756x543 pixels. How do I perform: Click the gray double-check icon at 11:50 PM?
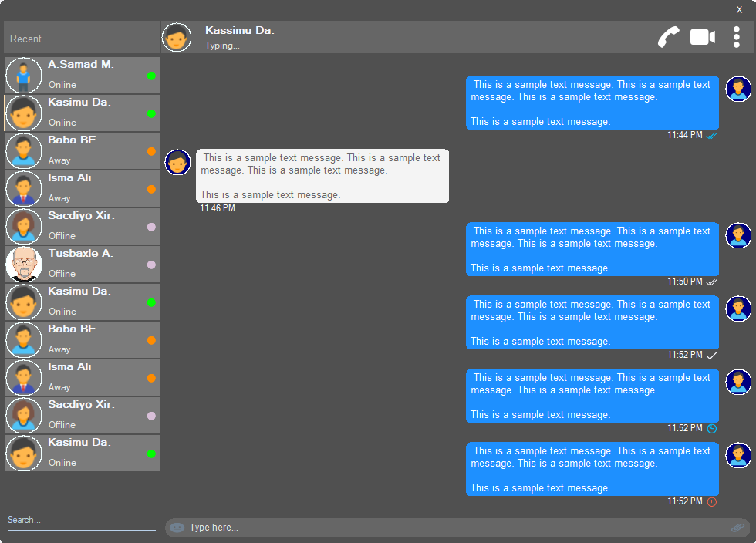(711, 282)
